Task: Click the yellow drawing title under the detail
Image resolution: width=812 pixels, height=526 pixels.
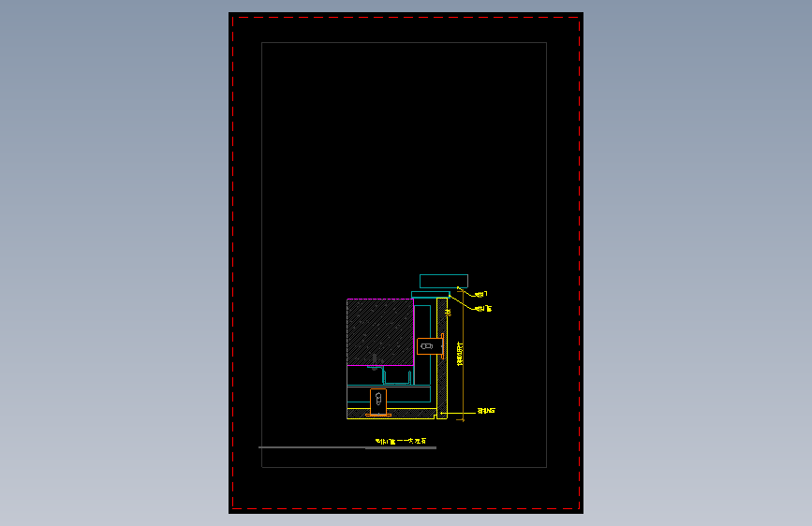Action: click(401, 441)
